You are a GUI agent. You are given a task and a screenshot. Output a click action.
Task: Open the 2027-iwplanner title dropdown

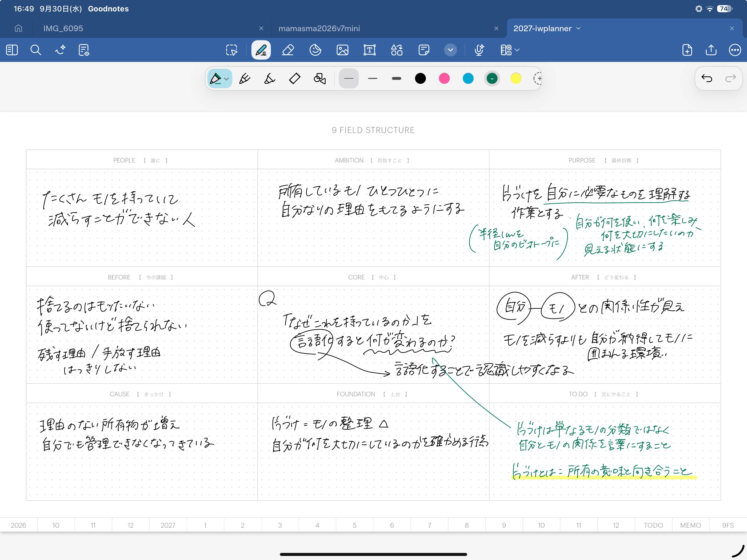click(578, 28)
